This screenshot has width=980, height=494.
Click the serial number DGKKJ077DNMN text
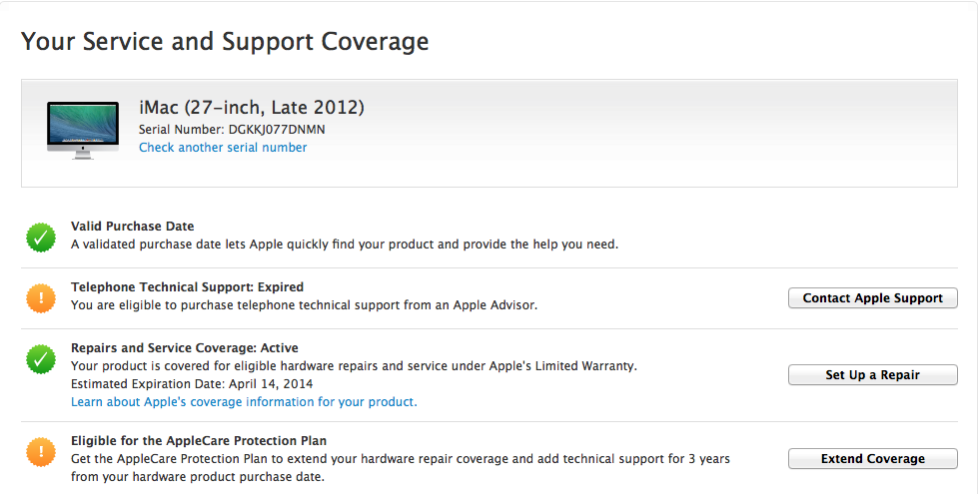coord(277,130)
